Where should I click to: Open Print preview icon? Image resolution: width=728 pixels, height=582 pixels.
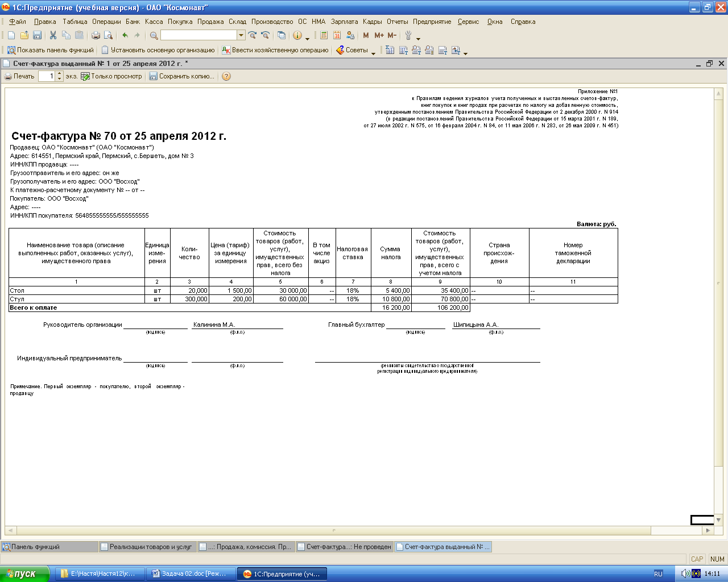click(109, 35)
